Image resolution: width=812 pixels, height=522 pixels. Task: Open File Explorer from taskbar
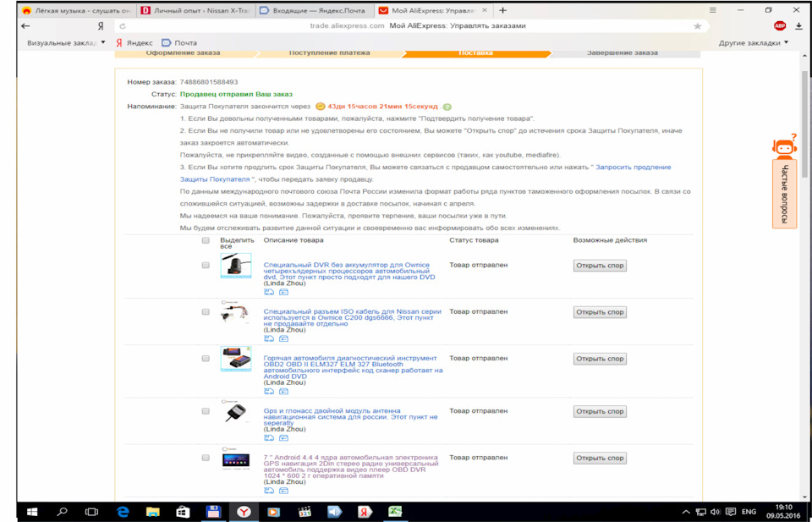153,512
